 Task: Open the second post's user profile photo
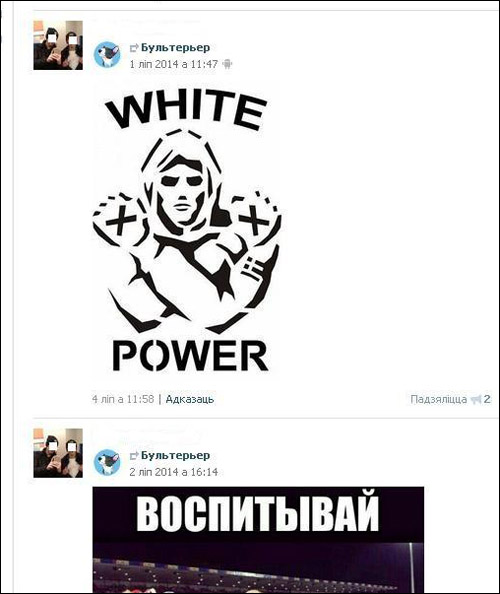click(58, 453)
